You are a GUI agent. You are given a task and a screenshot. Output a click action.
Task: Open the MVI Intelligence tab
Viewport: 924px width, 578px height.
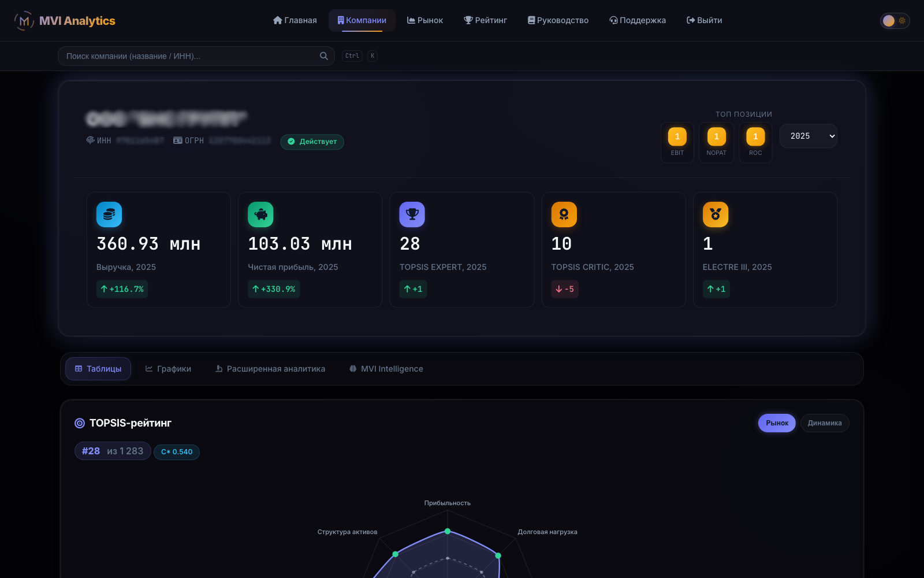(386, 369)
